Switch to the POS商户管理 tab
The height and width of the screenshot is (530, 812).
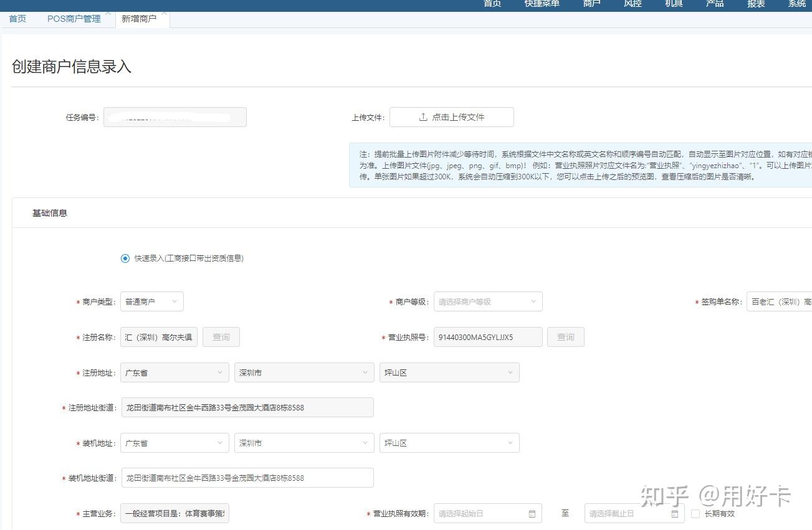click(74, 19)
